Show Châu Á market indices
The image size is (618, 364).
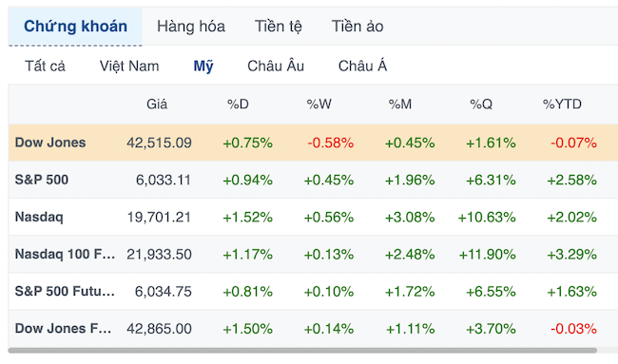pyautogui.click(x=362, y=66)
